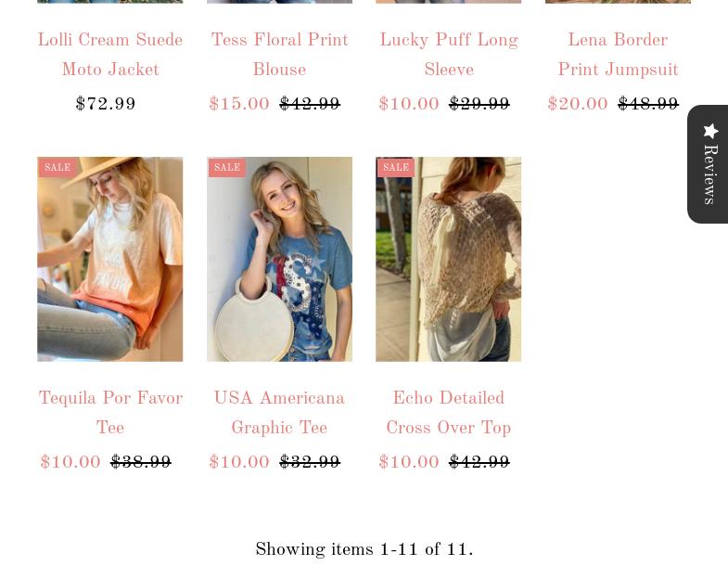The image size is (728, 566).
Task: Open Echo Detailed Cross Over Top photo
Action: 449,259
